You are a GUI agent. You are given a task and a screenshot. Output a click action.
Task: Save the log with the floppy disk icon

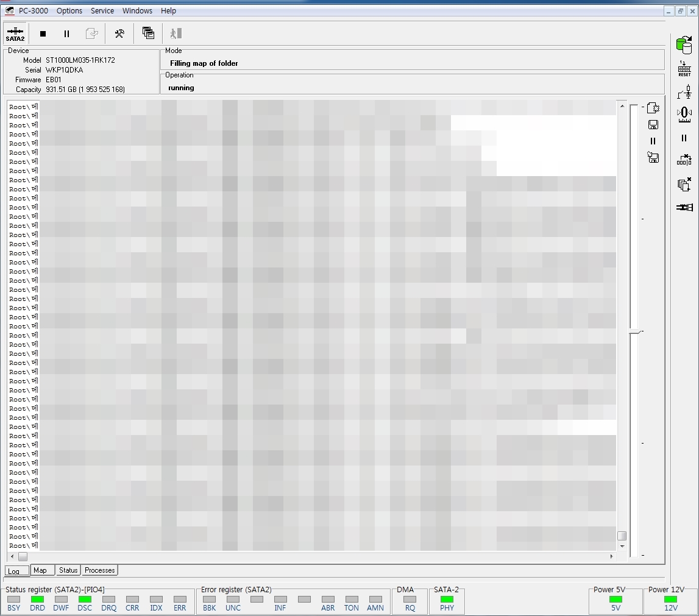pos(653,125)
